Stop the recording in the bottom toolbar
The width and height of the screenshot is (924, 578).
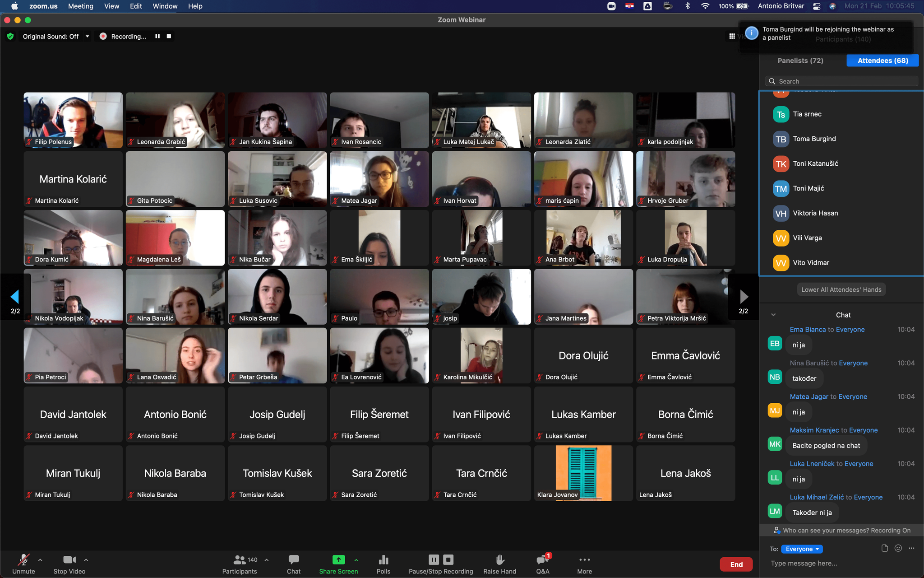pyautogui.click(x=448, y=559)
